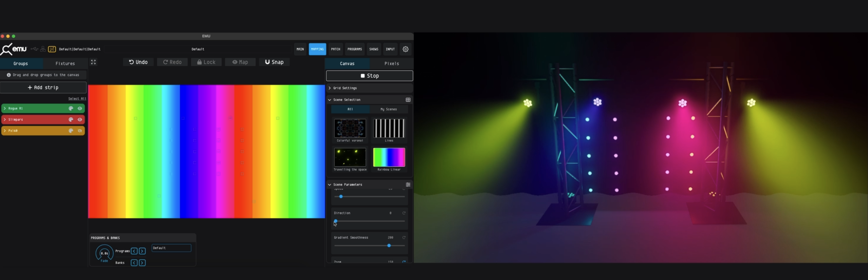Click the Redo button
The width and height of the screenshot is (868, 280).
tap(172, 62)
